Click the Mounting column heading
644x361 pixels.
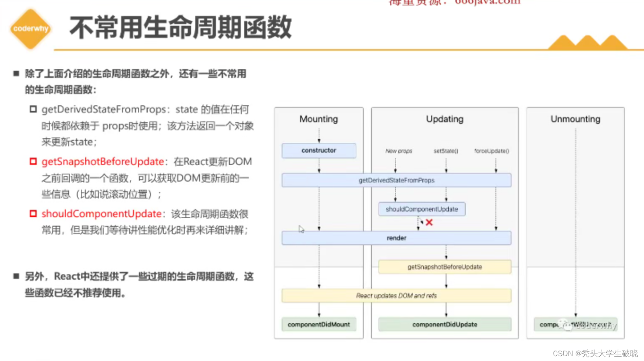click(319, 119)
